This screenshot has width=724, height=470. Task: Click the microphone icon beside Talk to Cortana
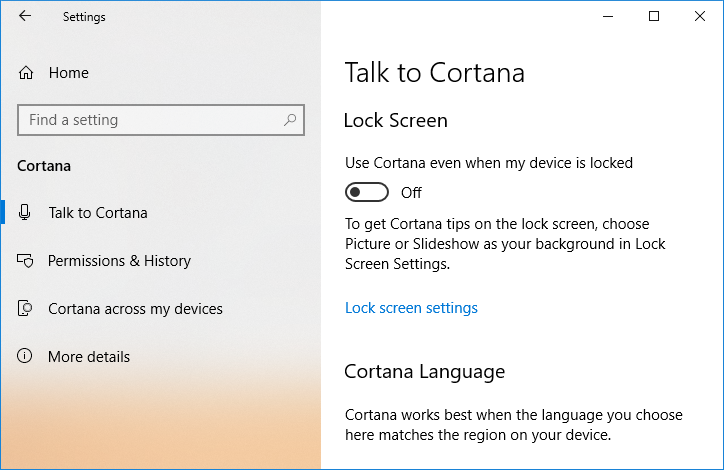27,213
